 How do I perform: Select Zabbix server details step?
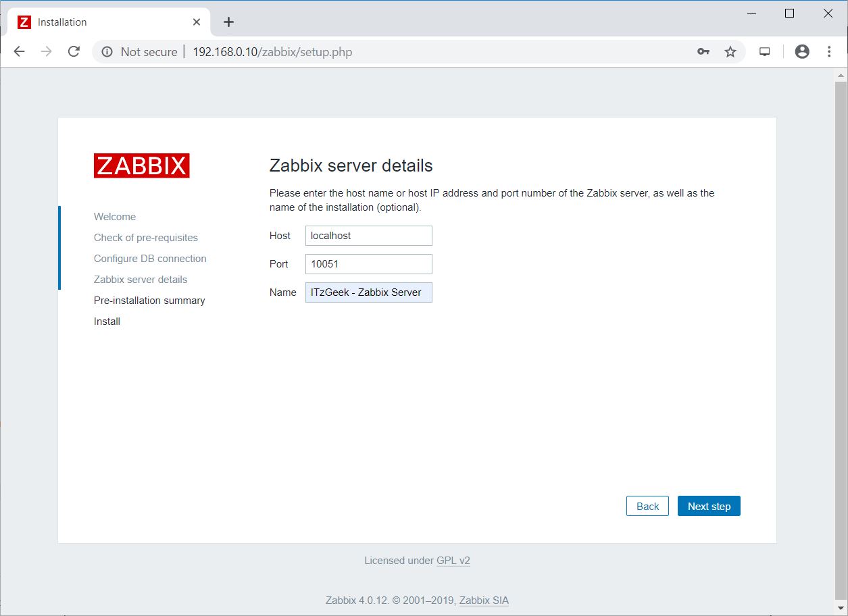click(x=141, y=280)
